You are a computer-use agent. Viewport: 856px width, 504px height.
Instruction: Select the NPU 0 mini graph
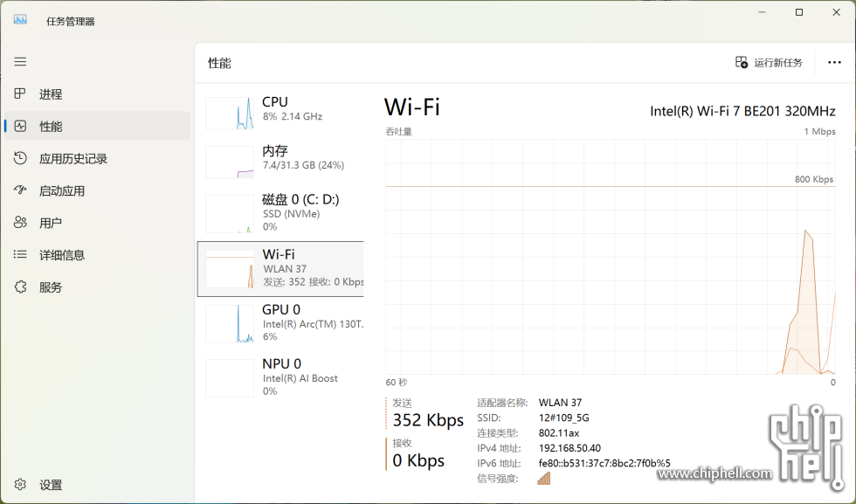[229, 378]
